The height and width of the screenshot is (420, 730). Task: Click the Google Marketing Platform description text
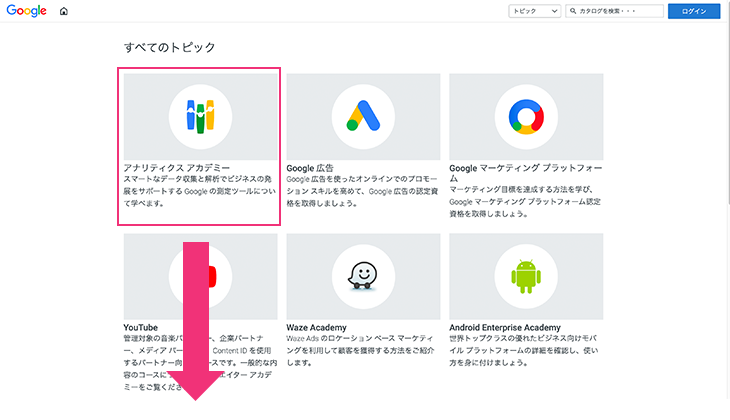click(x=525, y=202)
